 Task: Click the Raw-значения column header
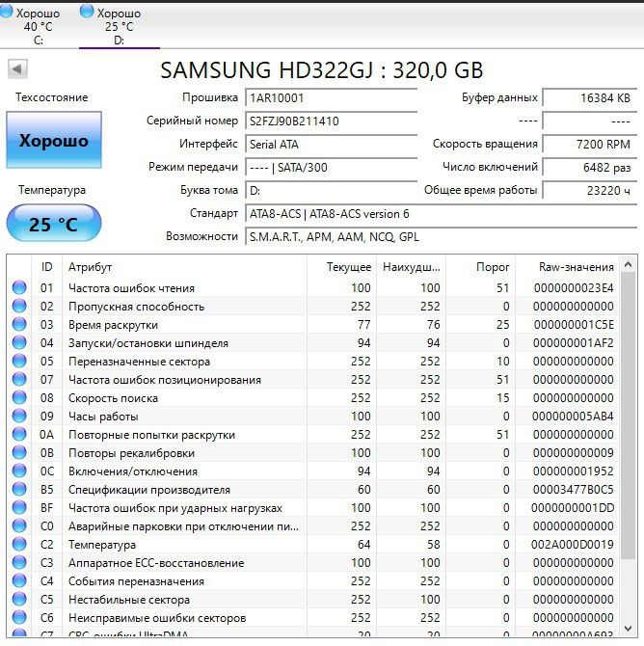[x=568, y=267]
